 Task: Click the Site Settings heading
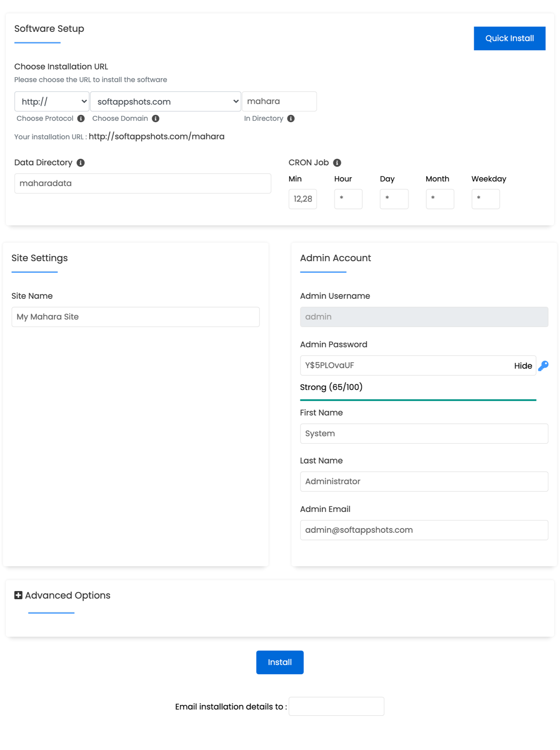click(x=39, y=258)
